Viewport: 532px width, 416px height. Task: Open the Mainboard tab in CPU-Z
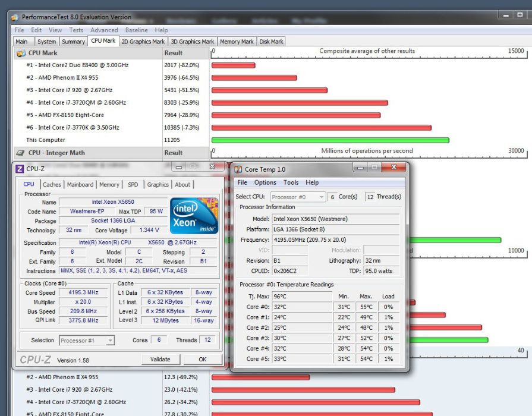[x=80, y=185]
